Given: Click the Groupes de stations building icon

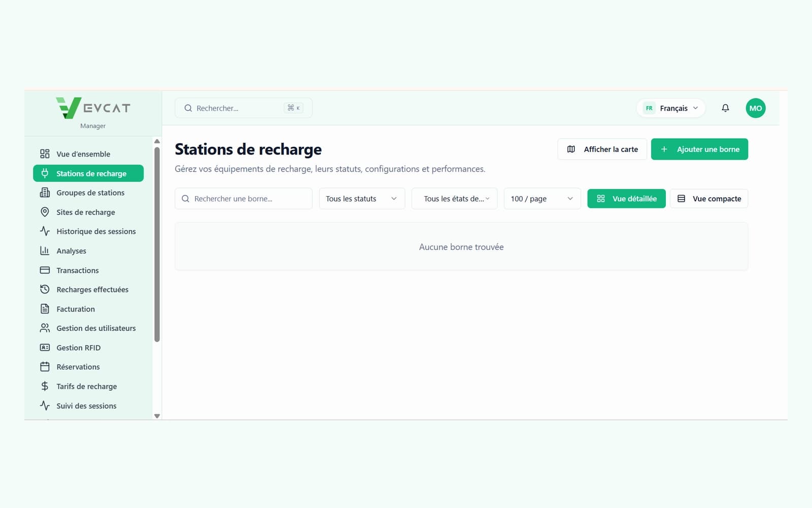Looking at the screenshot, I should coord(45,193).
